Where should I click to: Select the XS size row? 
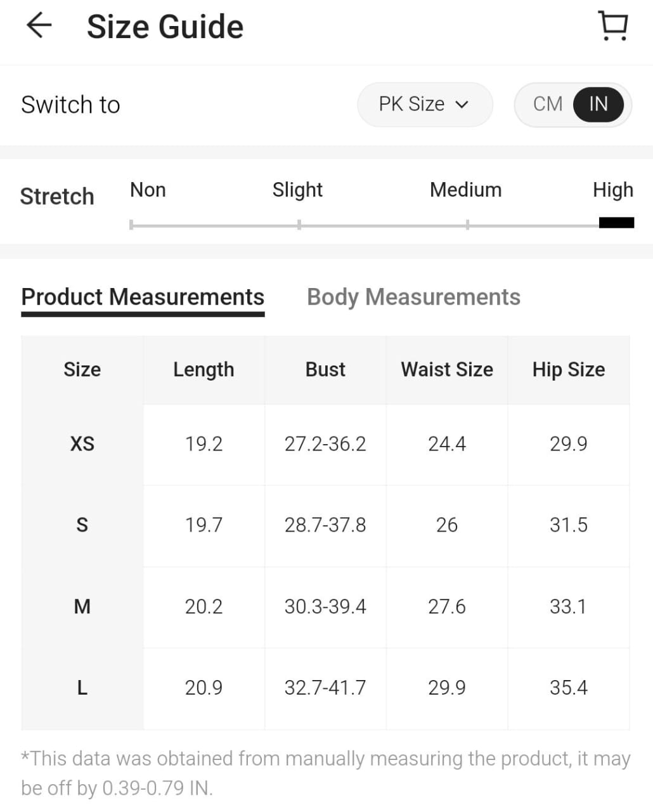coord(82,443)
